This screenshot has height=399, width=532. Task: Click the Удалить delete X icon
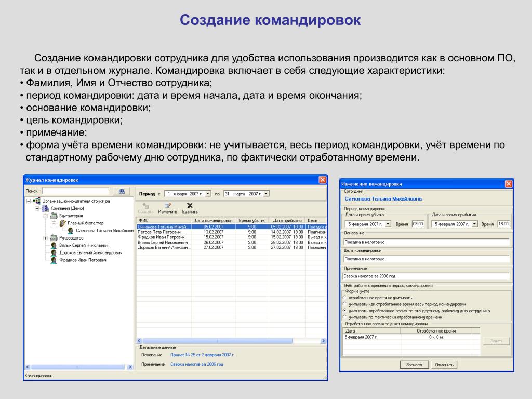pos(190,205)
